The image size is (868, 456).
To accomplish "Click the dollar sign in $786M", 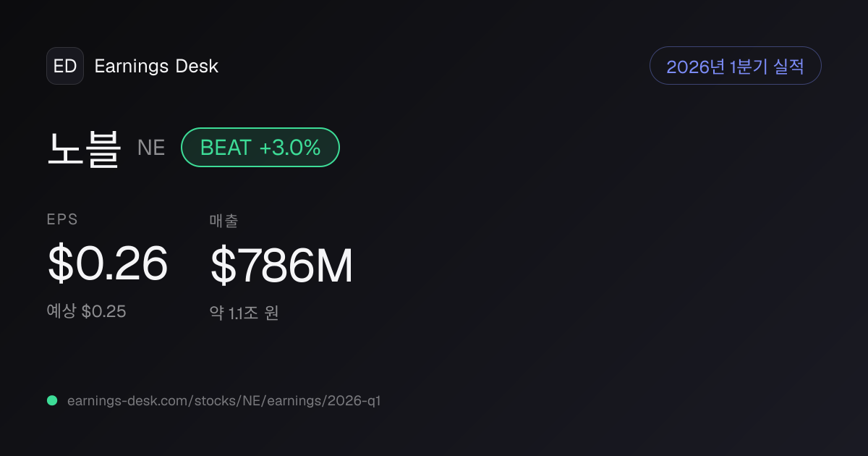I will pos(223,266).
